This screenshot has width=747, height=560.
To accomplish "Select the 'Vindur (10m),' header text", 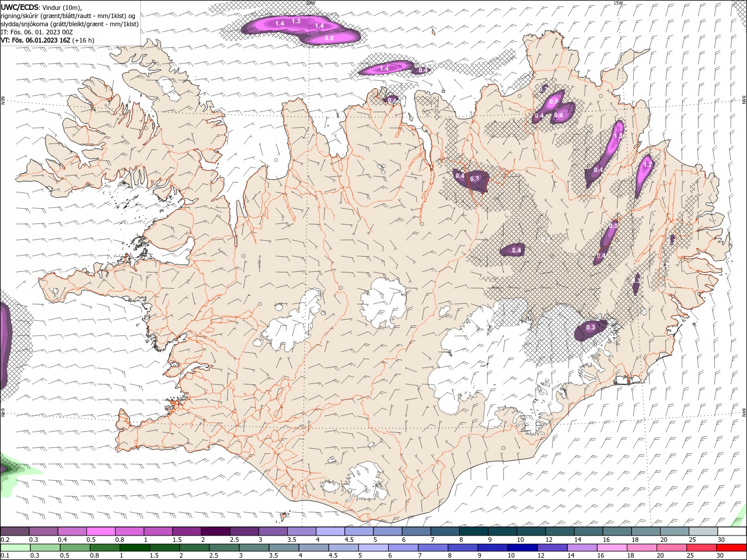I will [x=62, y=7].
